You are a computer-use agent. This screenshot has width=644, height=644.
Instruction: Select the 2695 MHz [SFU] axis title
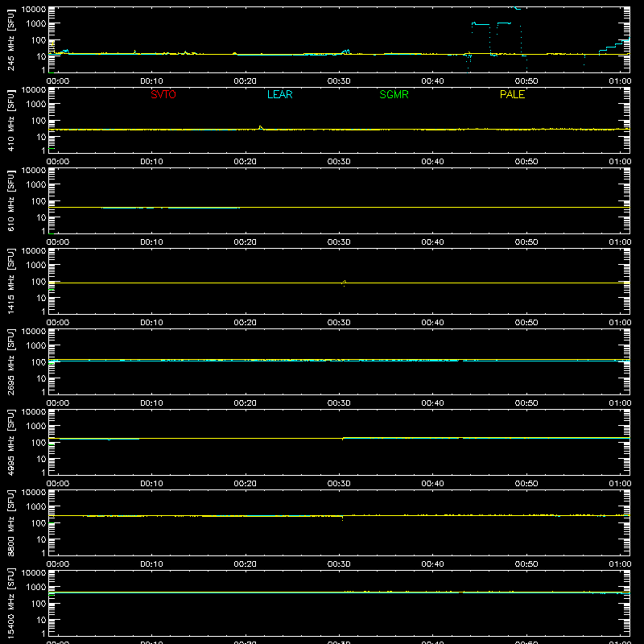(11, 361)
